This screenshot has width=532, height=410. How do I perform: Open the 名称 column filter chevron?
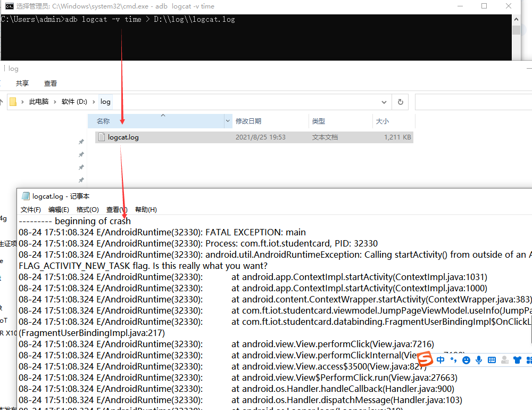(x=228, y=121)
